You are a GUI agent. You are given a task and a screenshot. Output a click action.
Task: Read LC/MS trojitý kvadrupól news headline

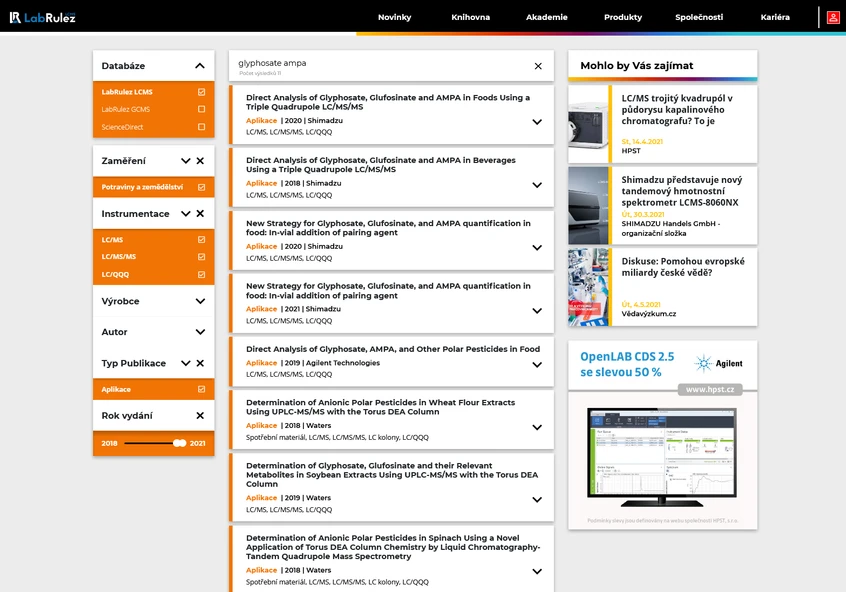677,110
